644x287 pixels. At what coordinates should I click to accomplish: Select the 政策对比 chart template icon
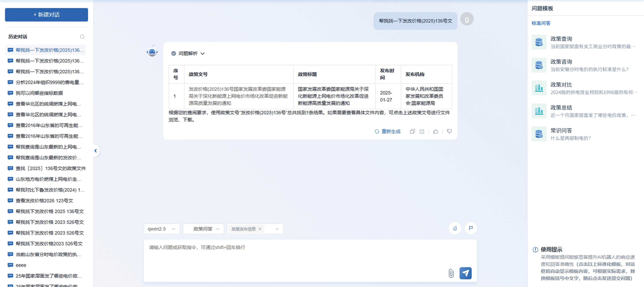(x=539, y=88)
